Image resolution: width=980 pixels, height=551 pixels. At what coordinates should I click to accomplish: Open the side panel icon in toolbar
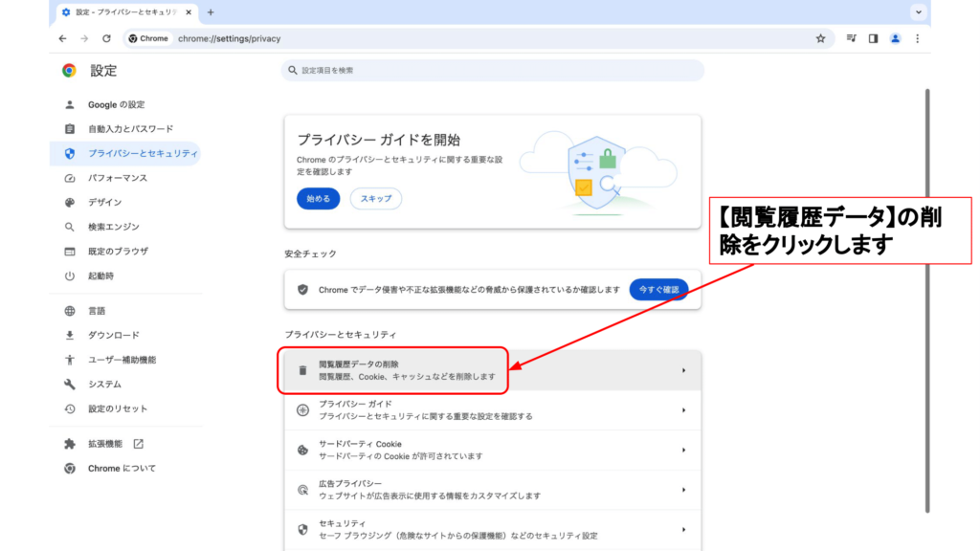[873, 38]
